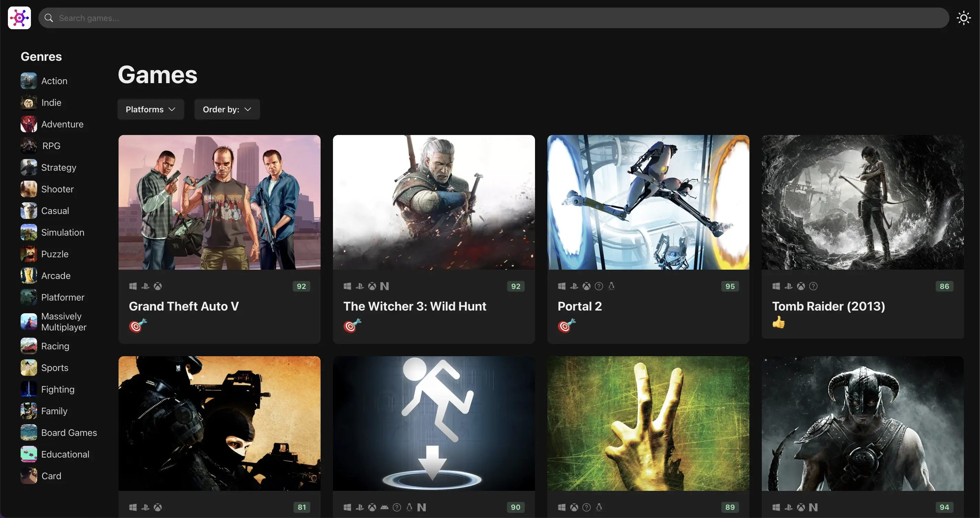Image resolution: width=980 pixels, height=518 pixels.
Task: Click the app logo in top-left corner
Action: click(19, 18)
